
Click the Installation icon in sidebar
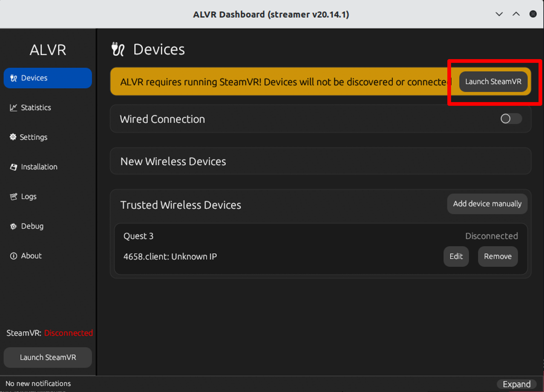[x=14, y=167]
